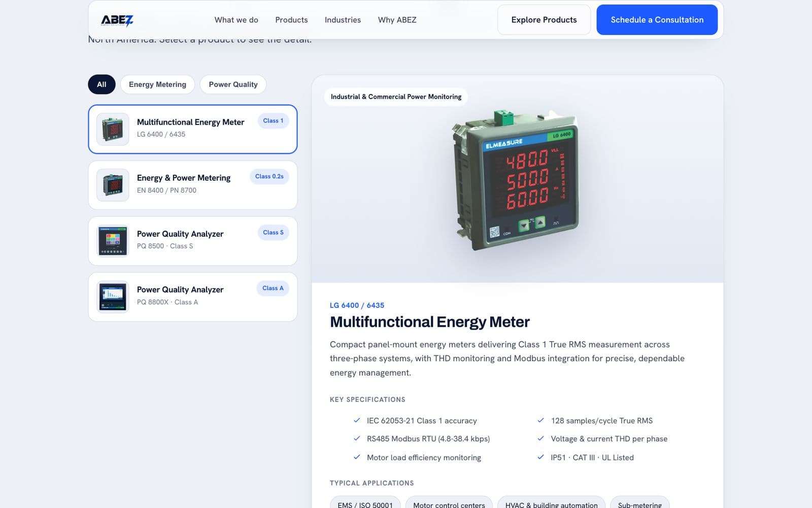
Task: Click Industrial & Commercial Power Monitoring tag
Action: 396,97
